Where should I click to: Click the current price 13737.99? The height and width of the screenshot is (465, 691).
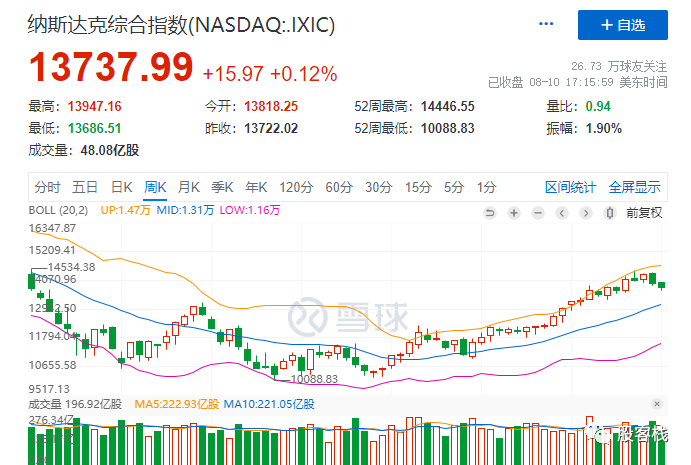click(x=111, y=67)
